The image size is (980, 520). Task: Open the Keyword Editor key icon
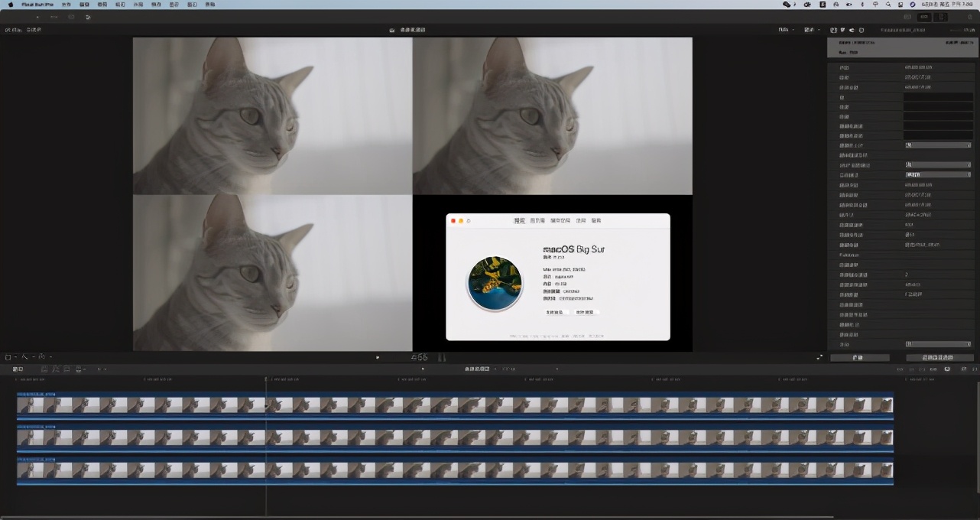pyautogui.click(x=54, y=16)
